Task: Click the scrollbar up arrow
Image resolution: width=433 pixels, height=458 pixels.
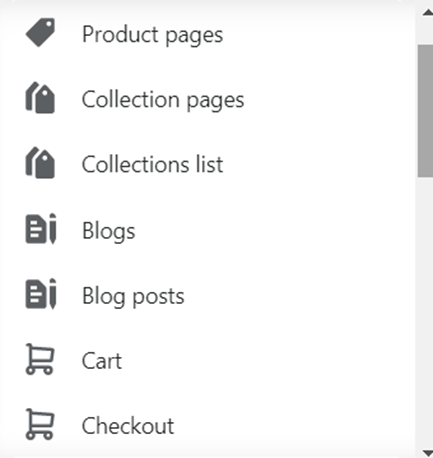Action: pos(428,13)
